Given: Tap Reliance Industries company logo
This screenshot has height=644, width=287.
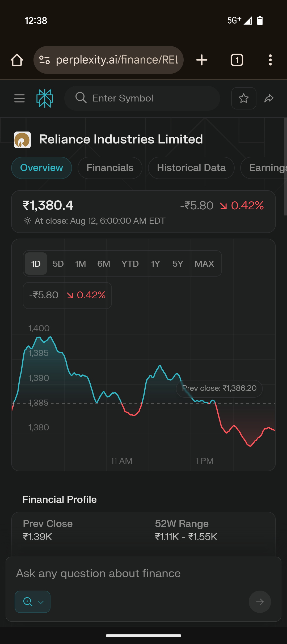Looking at the screenshot, I should (x=22, y=140).
